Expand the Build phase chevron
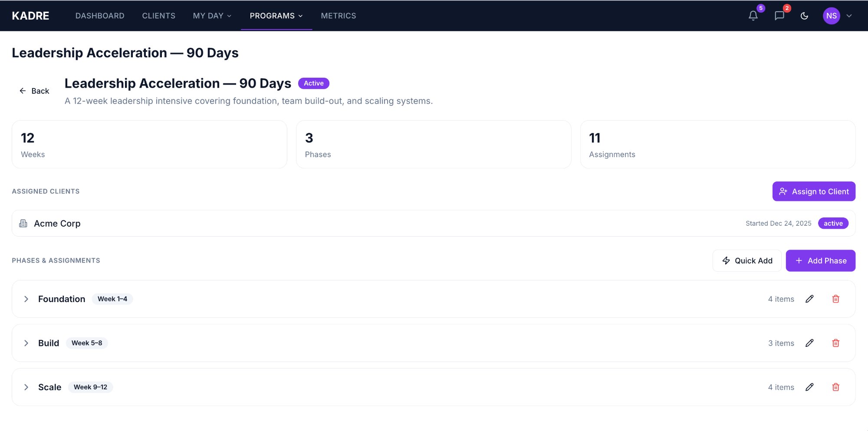The height and width of the screenshot is (431, 868). pos(26,343)
